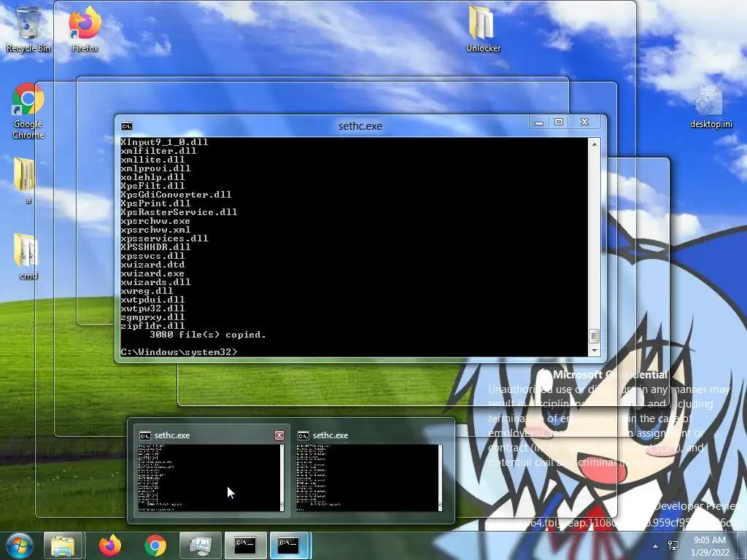The image size is (747, 560).
Task: Show hidden tray icons arrow
Action: click(x=656, y=546)
